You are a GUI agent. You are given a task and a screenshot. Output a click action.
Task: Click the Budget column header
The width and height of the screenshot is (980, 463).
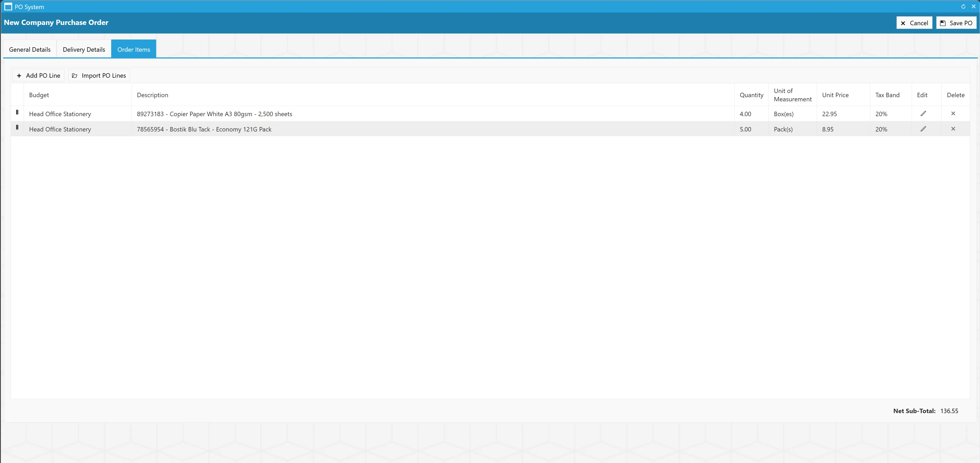(78, 95)
